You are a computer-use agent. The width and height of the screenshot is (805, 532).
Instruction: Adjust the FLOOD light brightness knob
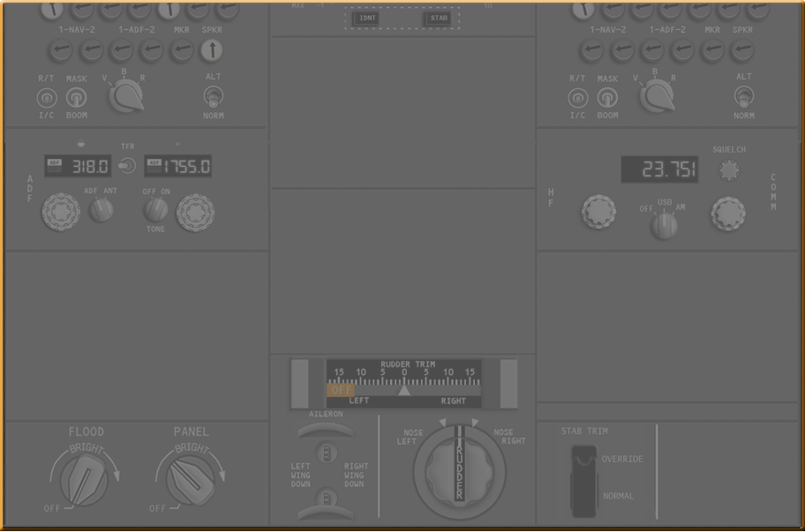point(87,478)
